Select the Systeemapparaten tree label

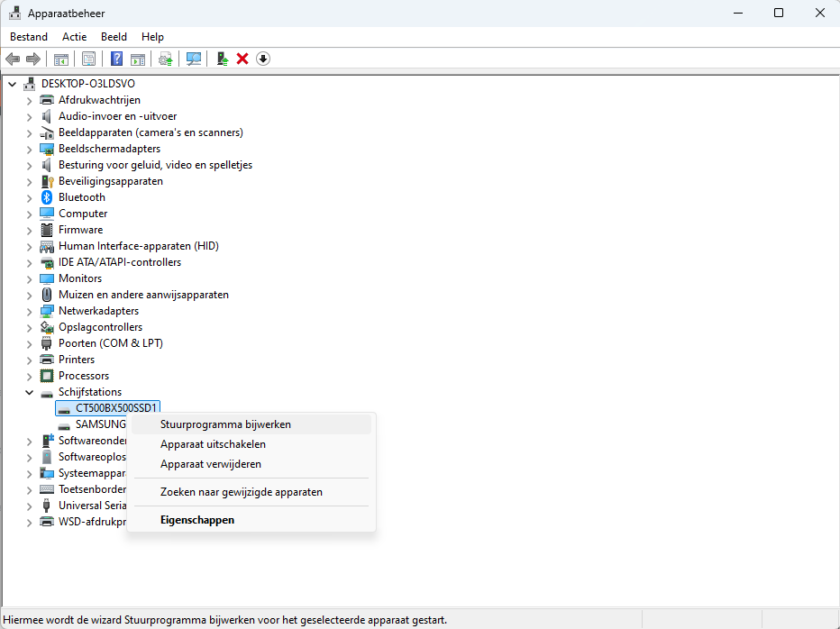[x=92, y=473]
